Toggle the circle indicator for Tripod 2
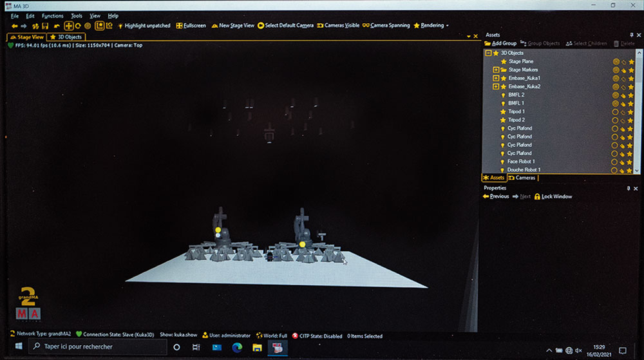The image size is (644, 360). pos(615,120)
